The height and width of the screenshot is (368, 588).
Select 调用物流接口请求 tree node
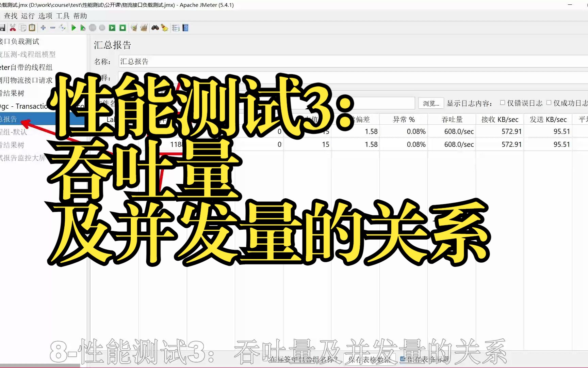(26, 80)
